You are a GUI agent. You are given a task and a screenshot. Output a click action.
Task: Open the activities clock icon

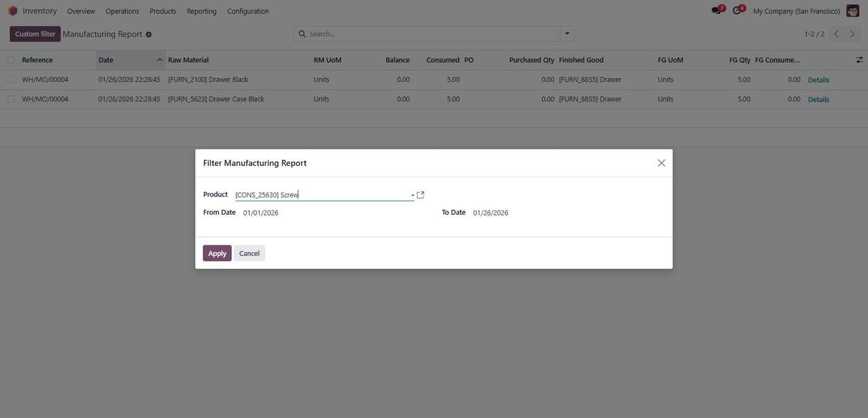point(738,11)
